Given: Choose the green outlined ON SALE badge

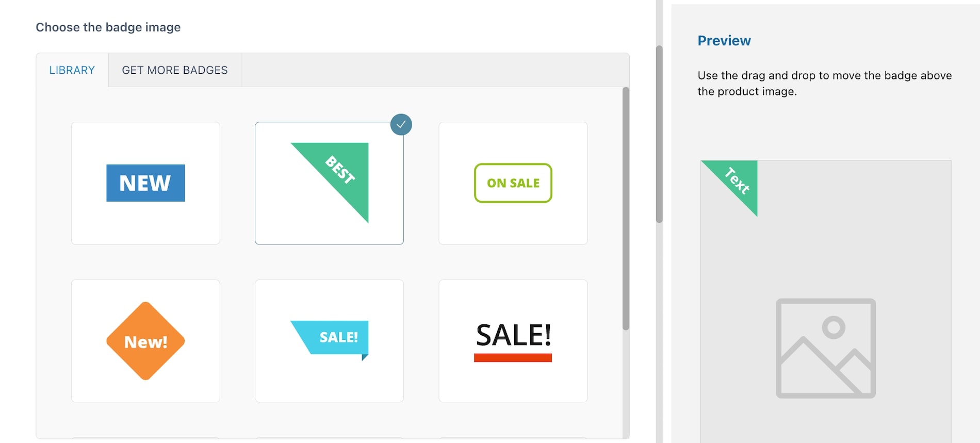Looking at the screenshot, I should click(513, 183).
